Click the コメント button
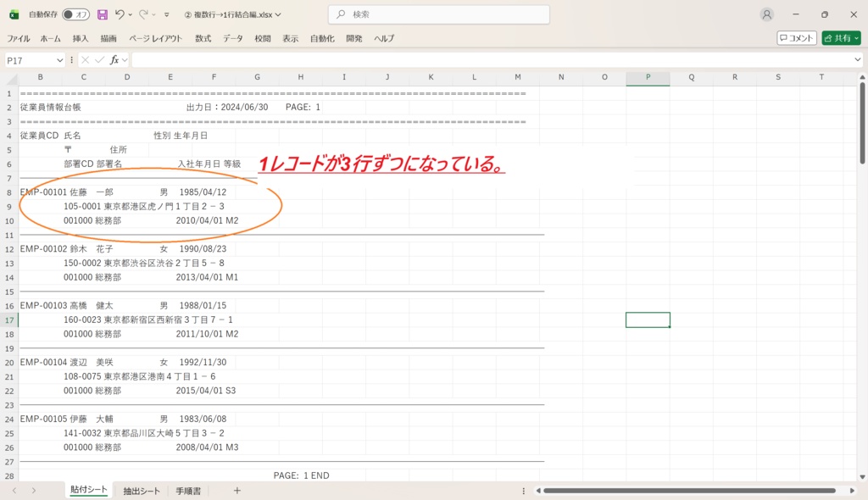 795,37
